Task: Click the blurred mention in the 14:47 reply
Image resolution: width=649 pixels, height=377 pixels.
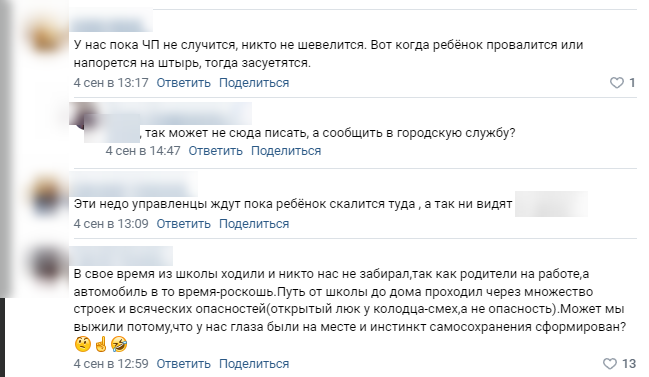Action: (x=112, y=129)
